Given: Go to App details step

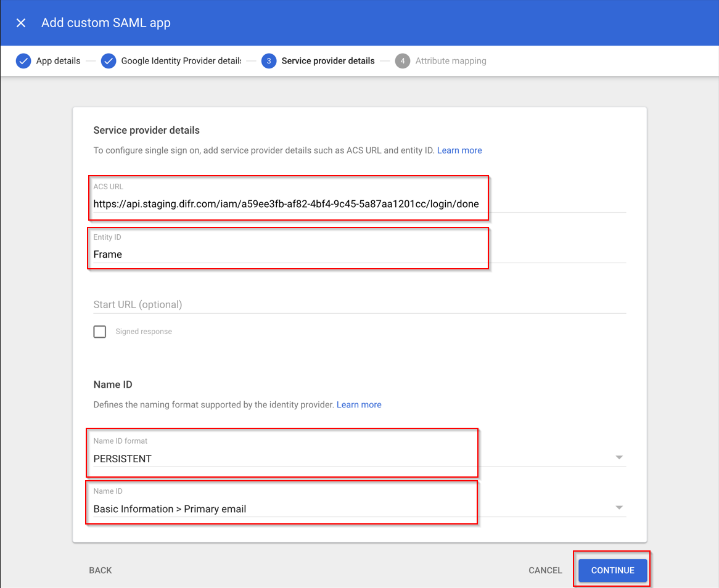Looking at the screenshot, I should tap(58, 61).
